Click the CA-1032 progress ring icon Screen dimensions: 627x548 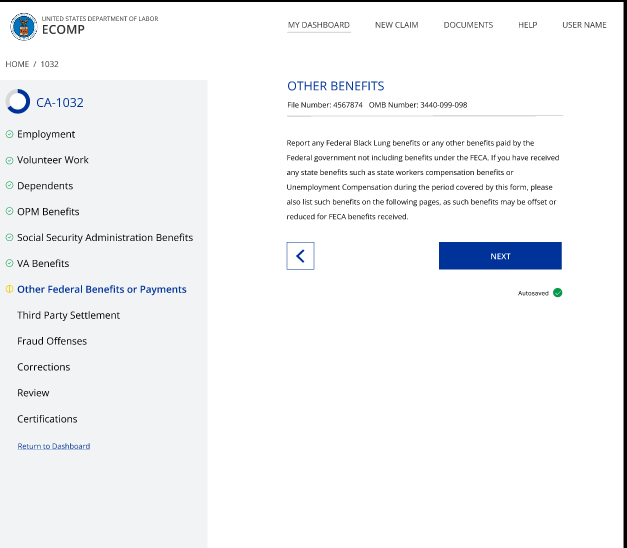(18, 101)
